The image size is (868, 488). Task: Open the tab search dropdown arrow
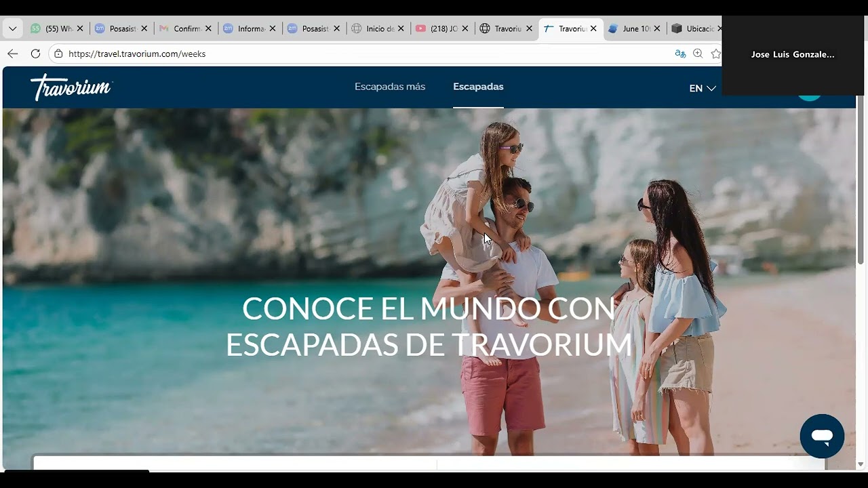coord(12,28)
